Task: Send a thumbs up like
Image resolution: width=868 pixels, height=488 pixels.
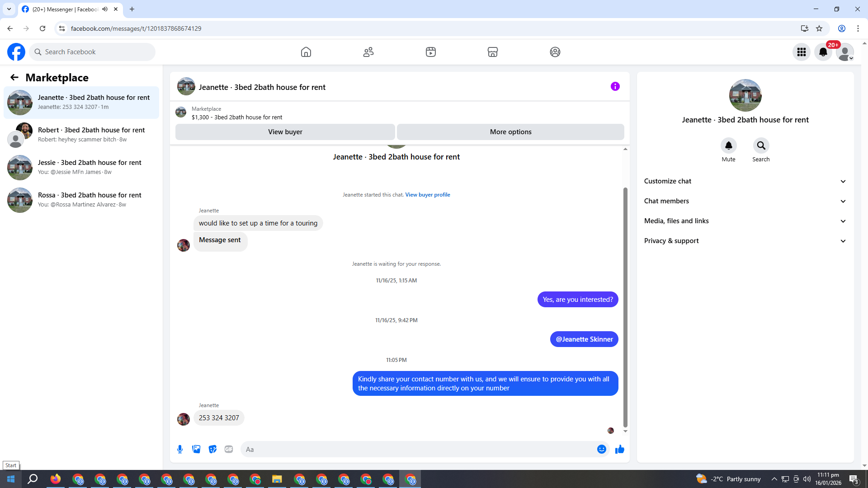Action: pos(620,449)
